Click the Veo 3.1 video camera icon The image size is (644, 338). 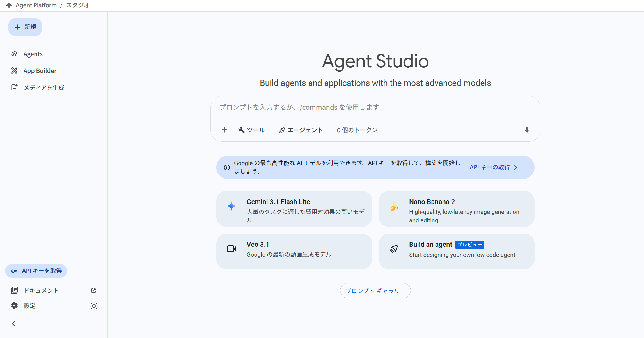(232, 249)
